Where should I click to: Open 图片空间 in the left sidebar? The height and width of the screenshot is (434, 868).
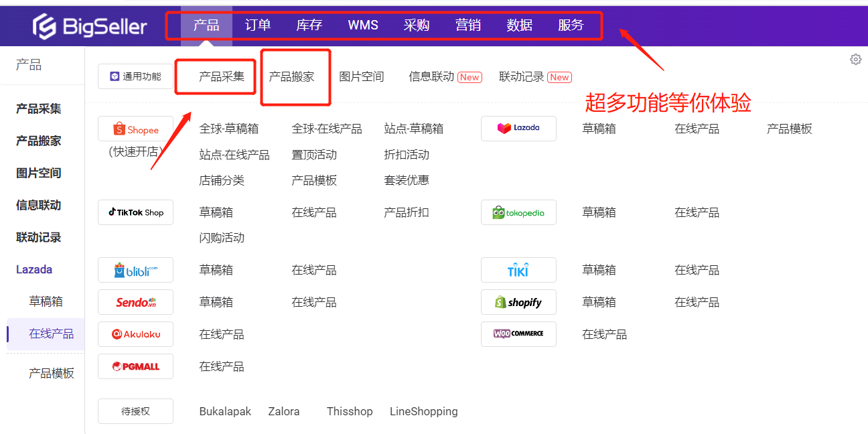coord(39,173)
